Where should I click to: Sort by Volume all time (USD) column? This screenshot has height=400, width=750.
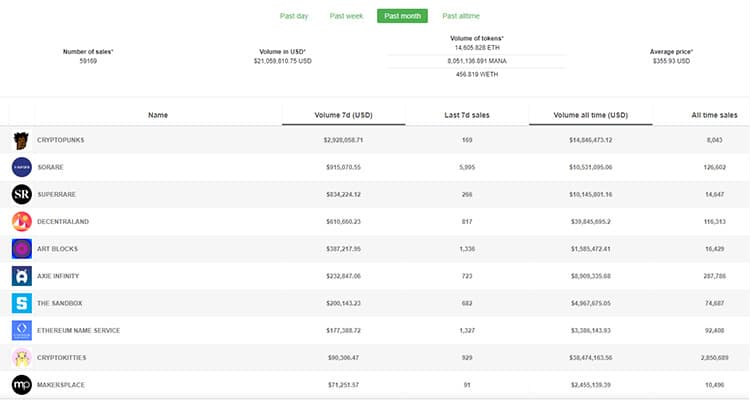pos(591,115)
